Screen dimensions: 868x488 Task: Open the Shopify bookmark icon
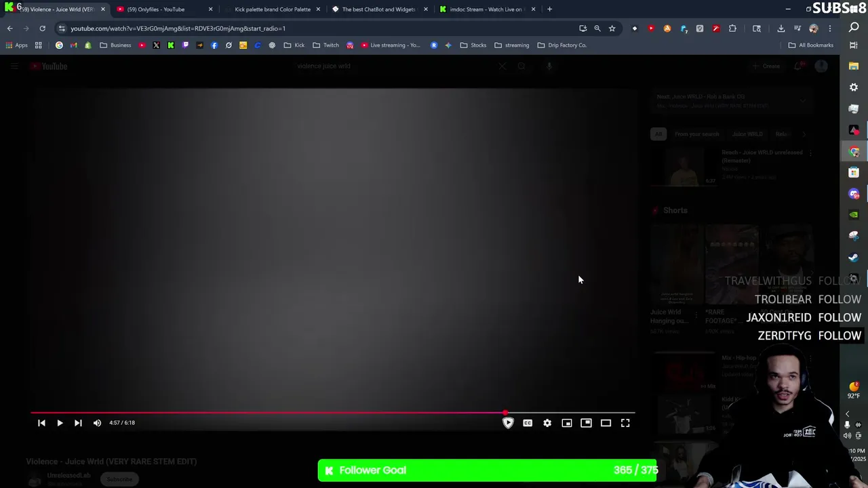(87, 45)
